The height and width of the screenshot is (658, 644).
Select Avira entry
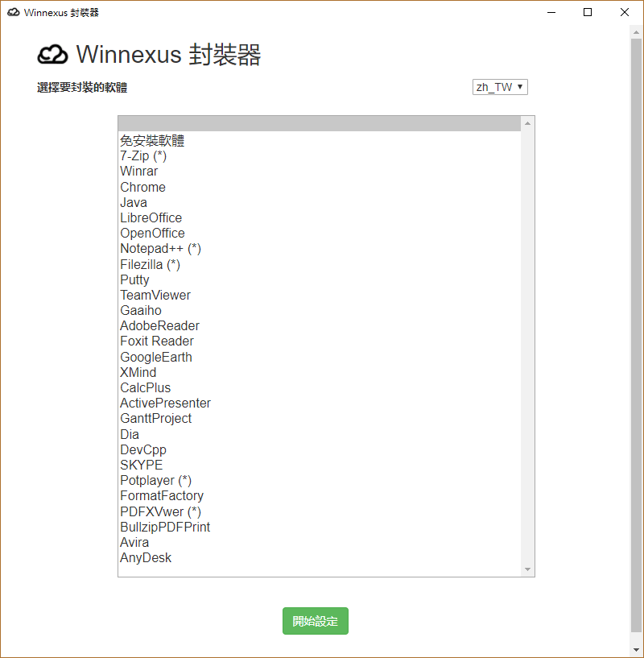320,543
